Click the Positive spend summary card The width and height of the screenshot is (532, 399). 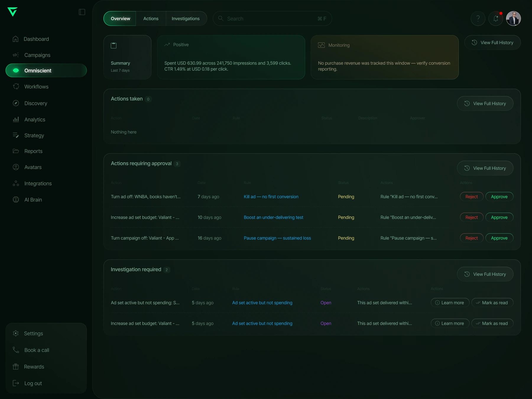point(231,57)
